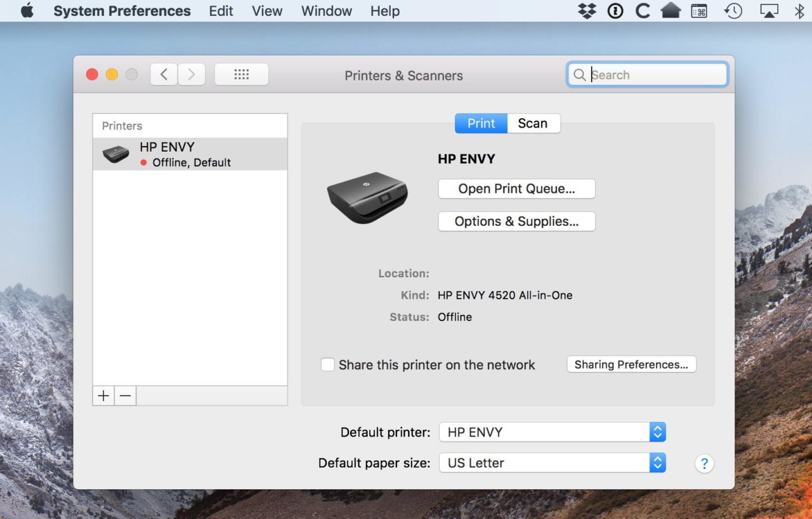Open the AirPlay display menu
The height and width of the screenshot is (519, 812).
pos(769,11)
